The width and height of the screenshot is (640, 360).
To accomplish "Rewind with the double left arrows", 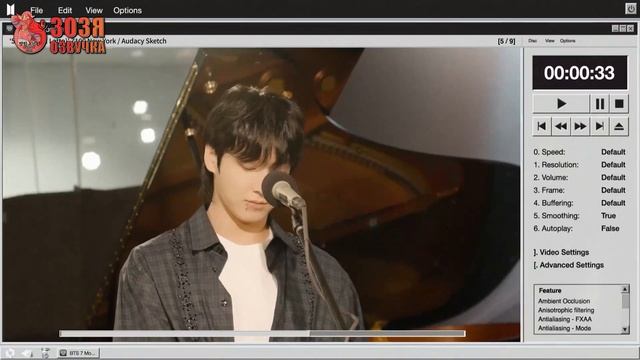I will click(561, 126).
